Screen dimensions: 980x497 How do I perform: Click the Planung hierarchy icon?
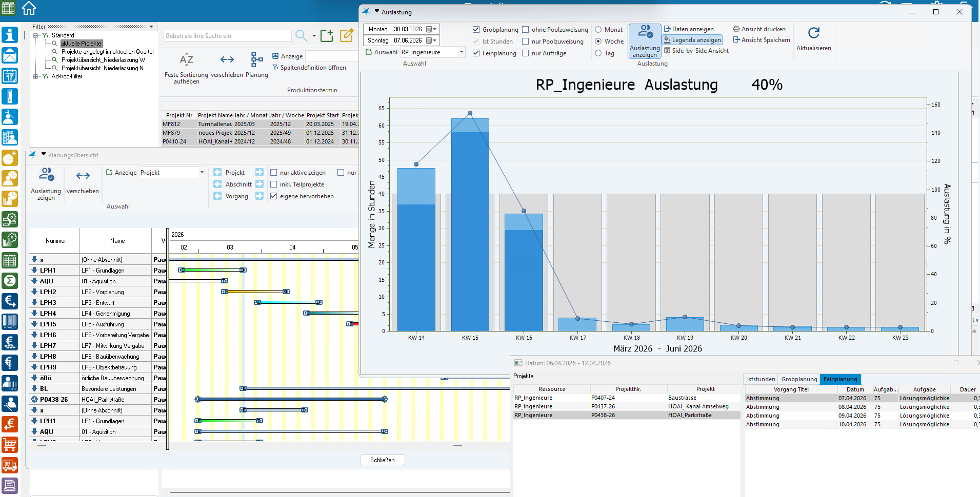click(256, 60)
